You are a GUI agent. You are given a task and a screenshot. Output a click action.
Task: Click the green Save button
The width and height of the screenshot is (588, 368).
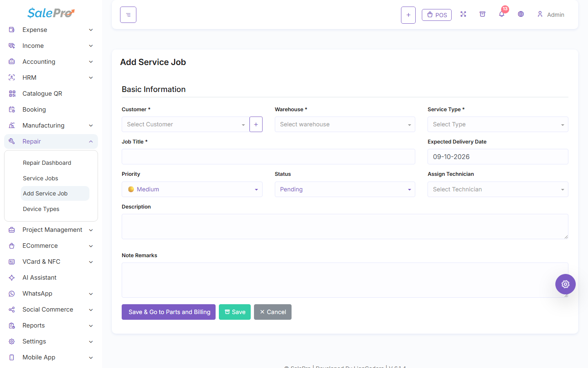(235, 312)
